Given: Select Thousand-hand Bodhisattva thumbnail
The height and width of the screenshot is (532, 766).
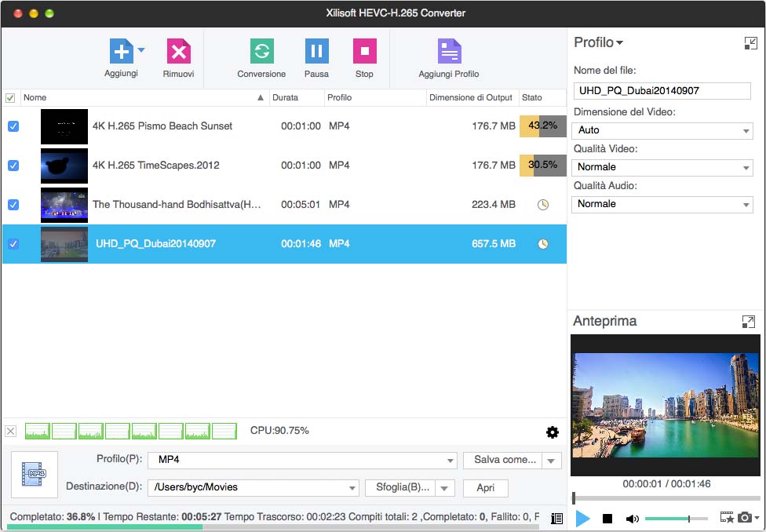Looking at the screenshot, I should tap(64, 205).
